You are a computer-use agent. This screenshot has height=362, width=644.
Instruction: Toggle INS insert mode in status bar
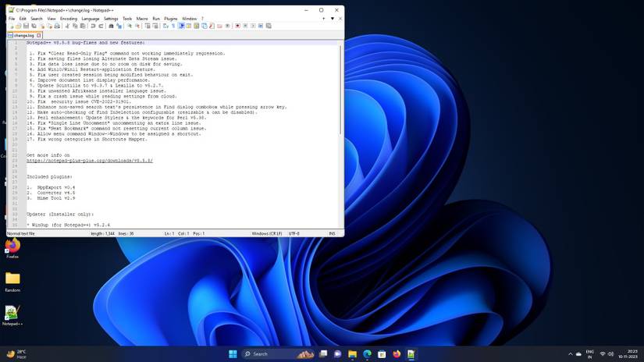coord(332,233)
